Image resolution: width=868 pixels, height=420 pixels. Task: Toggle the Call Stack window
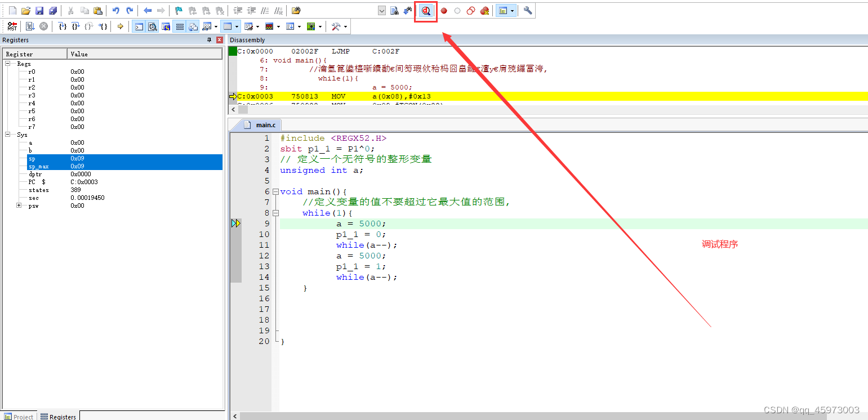click(193, 26)
